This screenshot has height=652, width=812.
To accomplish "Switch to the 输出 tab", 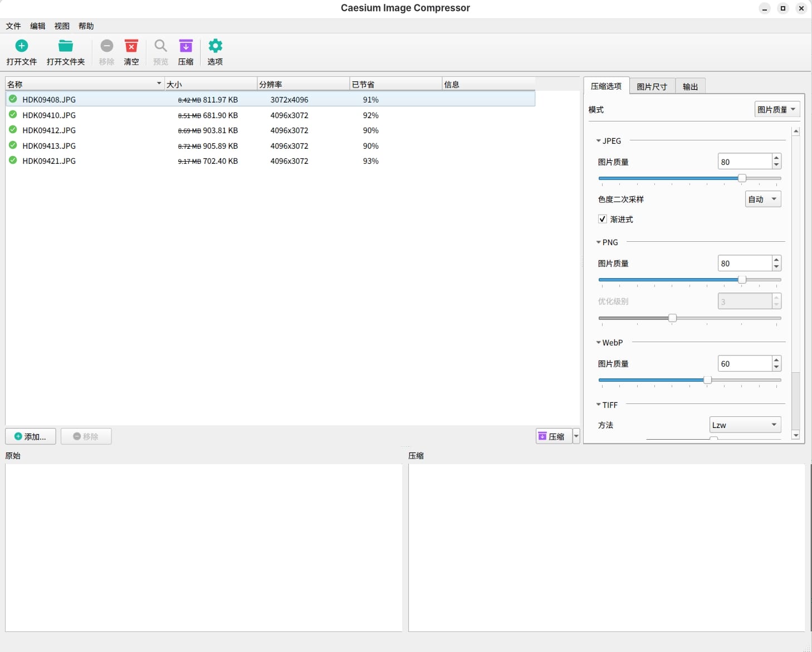I will (x=691, y=86).
